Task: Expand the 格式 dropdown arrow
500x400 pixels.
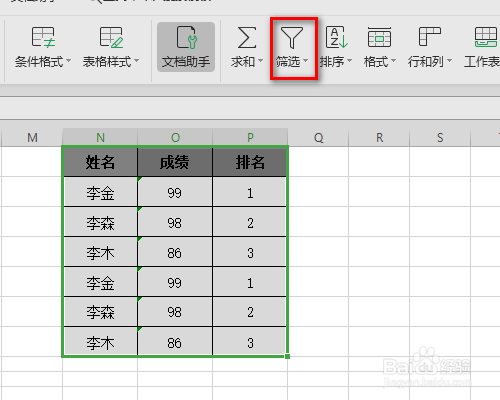Action: tap(393, 61)
